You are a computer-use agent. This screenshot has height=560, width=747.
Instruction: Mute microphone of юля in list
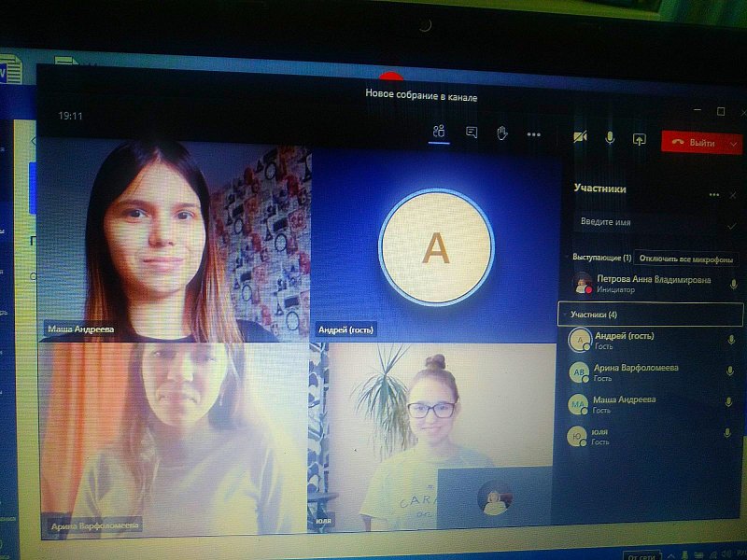(x=727, y=433)
